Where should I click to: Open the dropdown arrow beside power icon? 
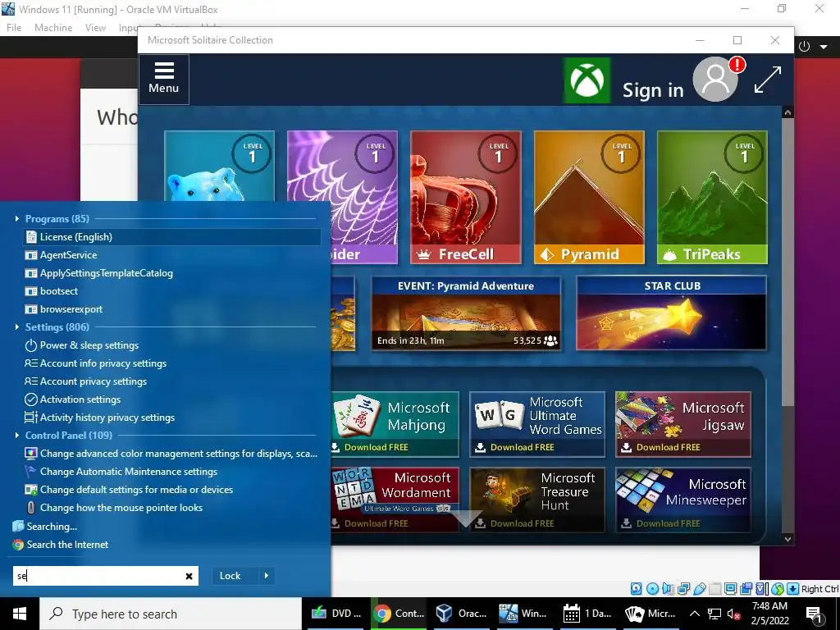pyautogui.click(x=824, y=47)
